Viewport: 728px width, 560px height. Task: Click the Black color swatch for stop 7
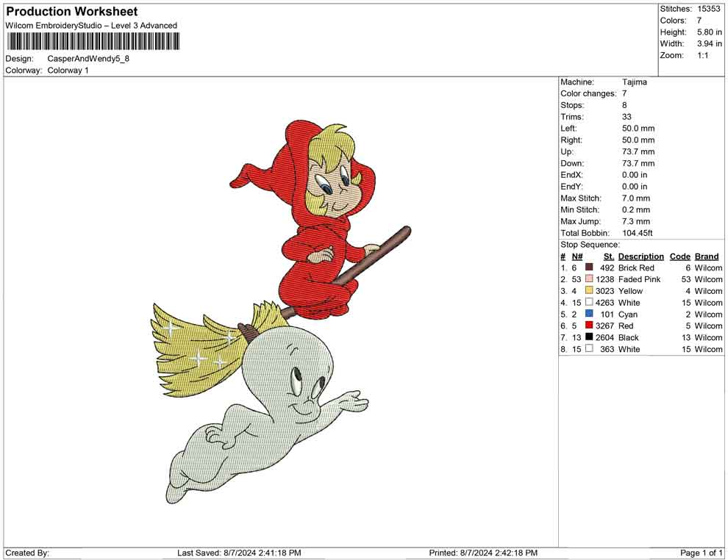click(x=588, y=337)
